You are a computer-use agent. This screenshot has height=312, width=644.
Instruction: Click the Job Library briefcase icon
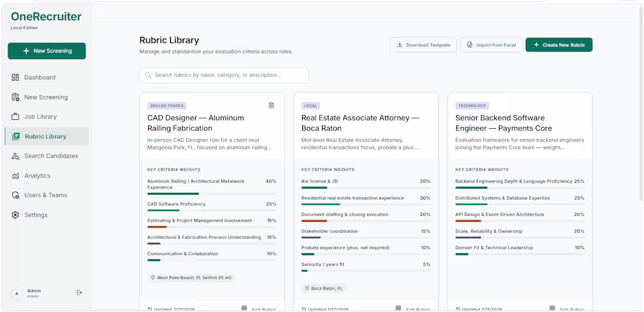tap(15, 116)
